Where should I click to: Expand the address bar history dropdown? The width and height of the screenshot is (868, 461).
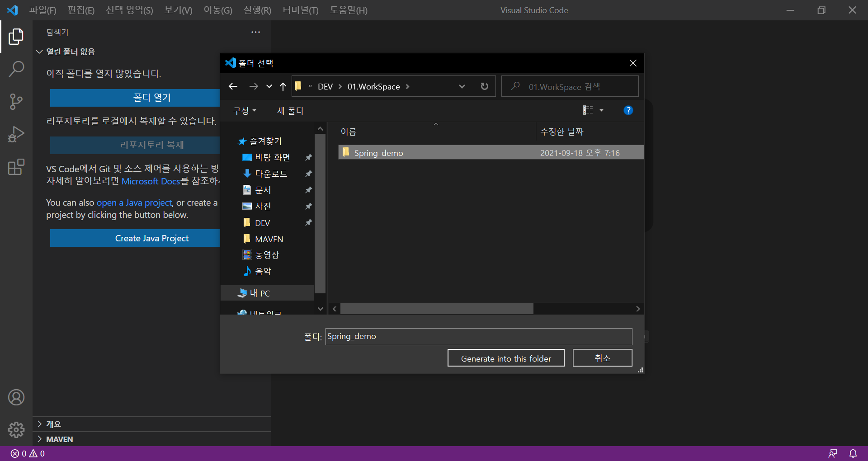(x=462, y=86)
